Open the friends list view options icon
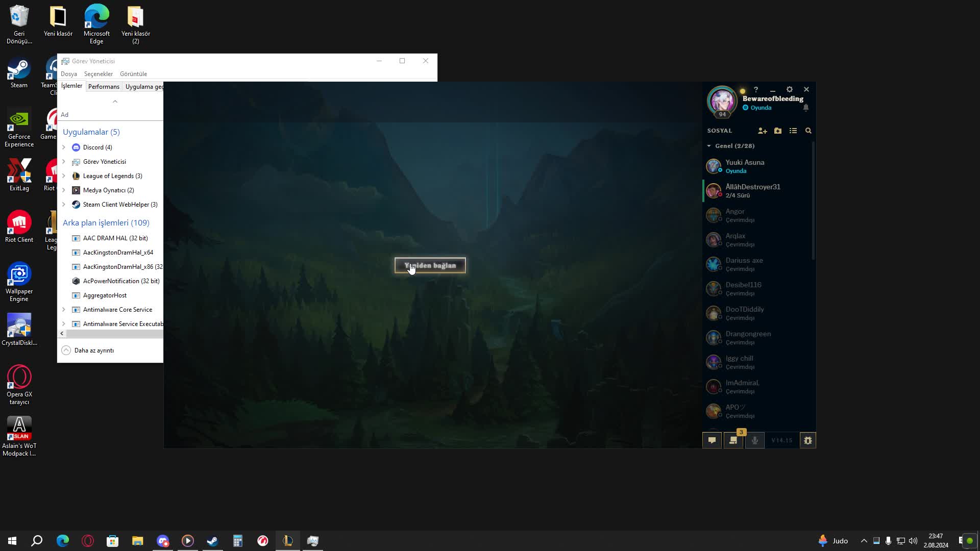980x551 pixels. [x=793, y=131]
